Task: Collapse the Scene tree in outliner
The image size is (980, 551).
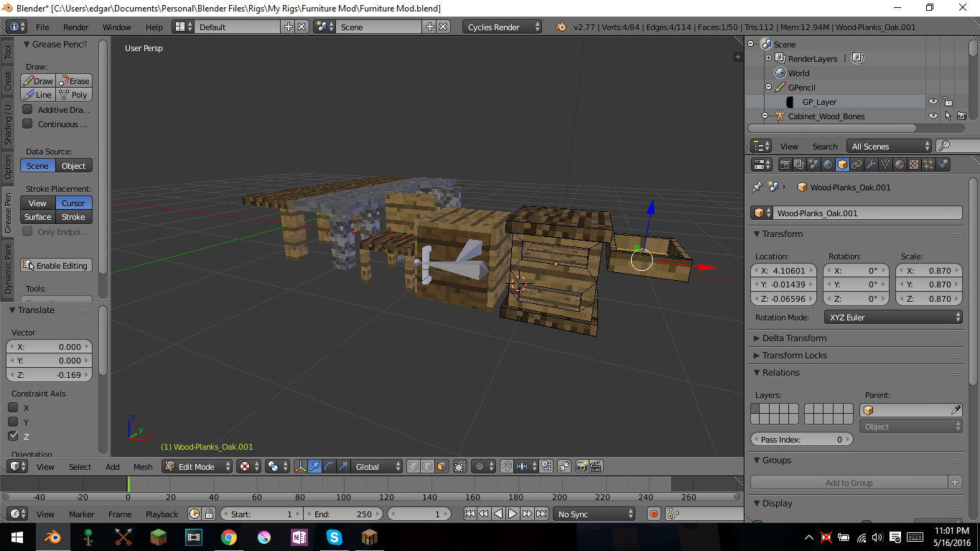Action: click(752, 44)
